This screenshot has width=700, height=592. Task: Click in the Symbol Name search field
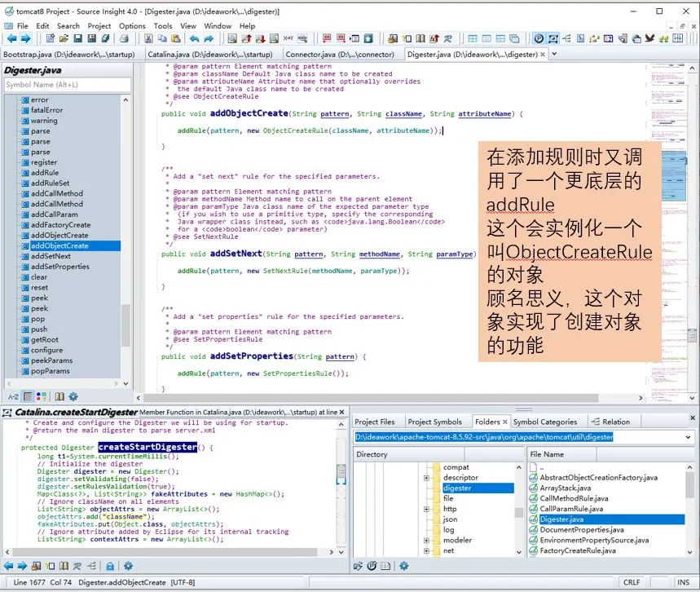pos(68,85)
